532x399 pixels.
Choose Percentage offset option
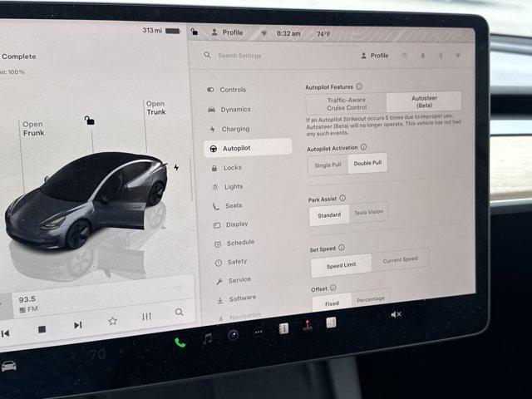click(371, 299)
